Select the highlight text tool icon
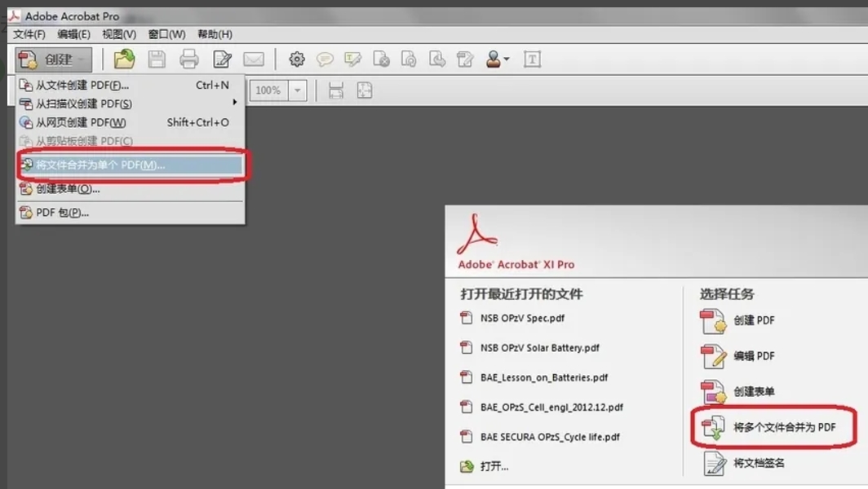868x489 pixels. pos(352,59)
